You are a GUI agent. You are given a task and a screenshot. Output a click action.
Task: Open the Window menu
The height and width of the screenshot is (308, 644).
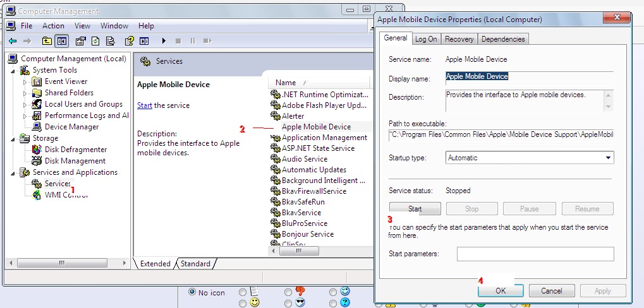[114, 26]
